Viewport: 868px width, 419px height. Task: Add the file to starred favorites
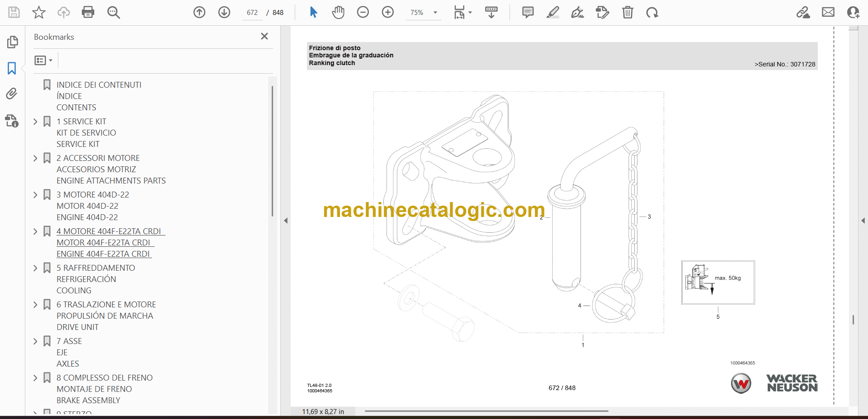39,12
